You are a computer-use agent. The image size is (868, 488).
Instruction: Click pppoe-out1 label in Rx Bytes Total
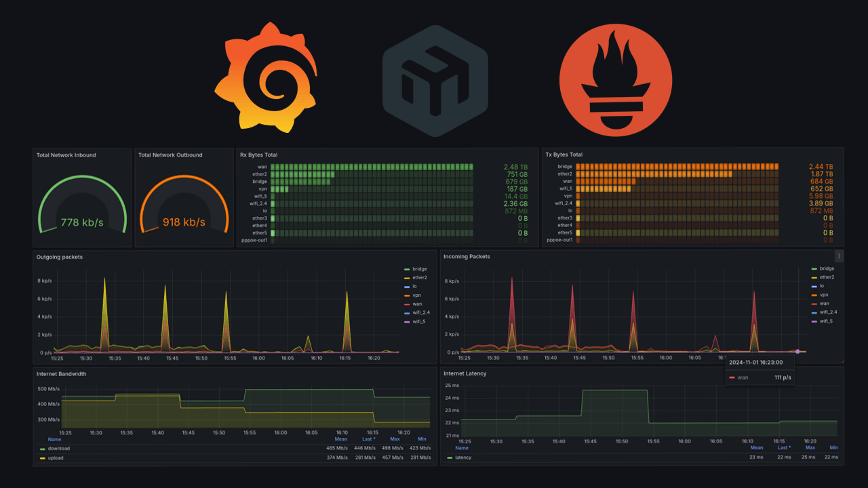pos(255,240)
